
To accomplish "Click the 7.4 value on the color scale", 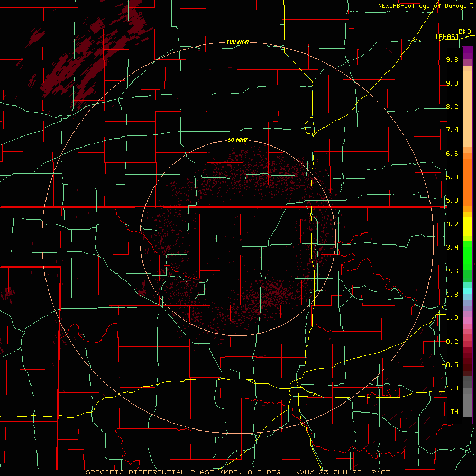I will [452, 130].
